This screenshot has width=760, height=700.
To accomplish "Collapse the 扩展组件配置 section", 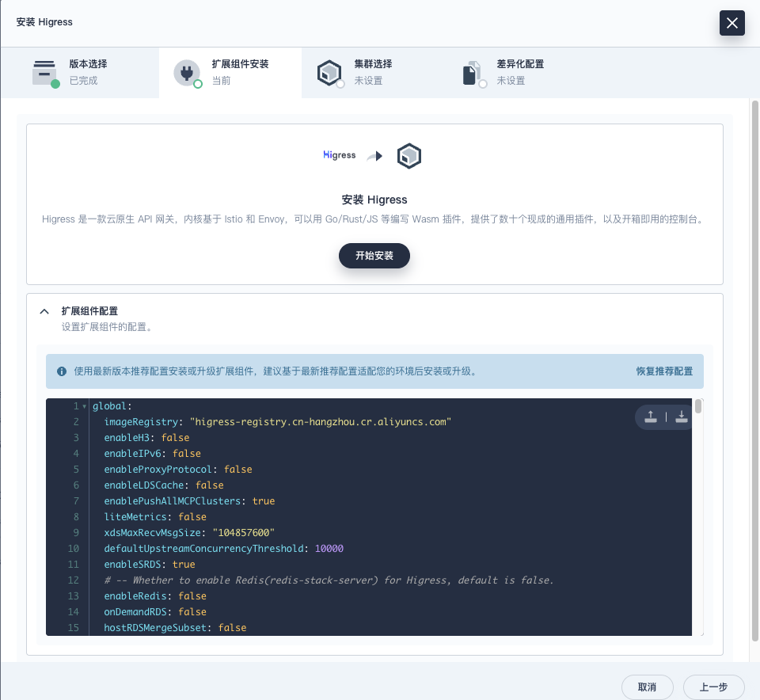I will (x=44, y=311).
